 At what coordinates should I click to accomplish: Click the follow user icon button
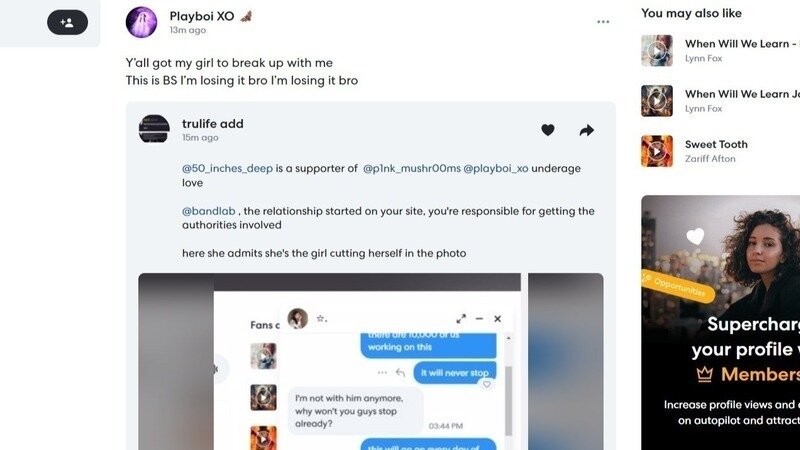click(x=67, y=22)
